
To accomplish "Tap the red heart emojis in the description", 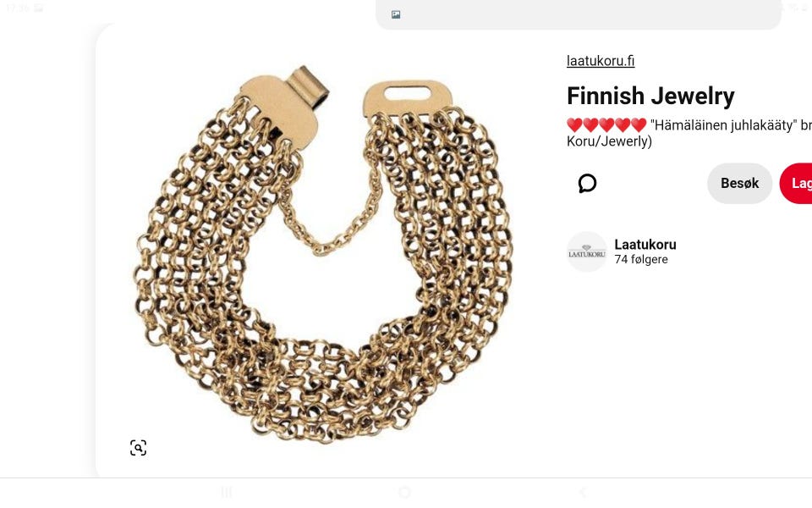I will 606,125.
